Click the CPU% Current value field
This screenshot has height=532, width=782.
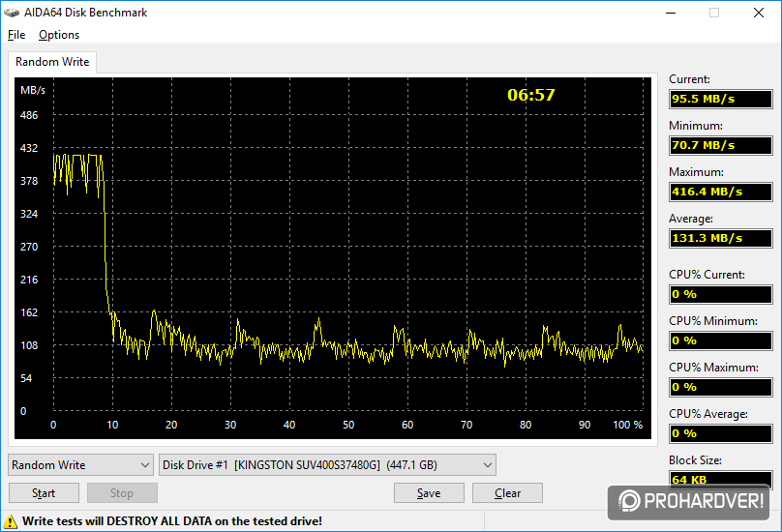pyautogui.click(x=721, y=294)
